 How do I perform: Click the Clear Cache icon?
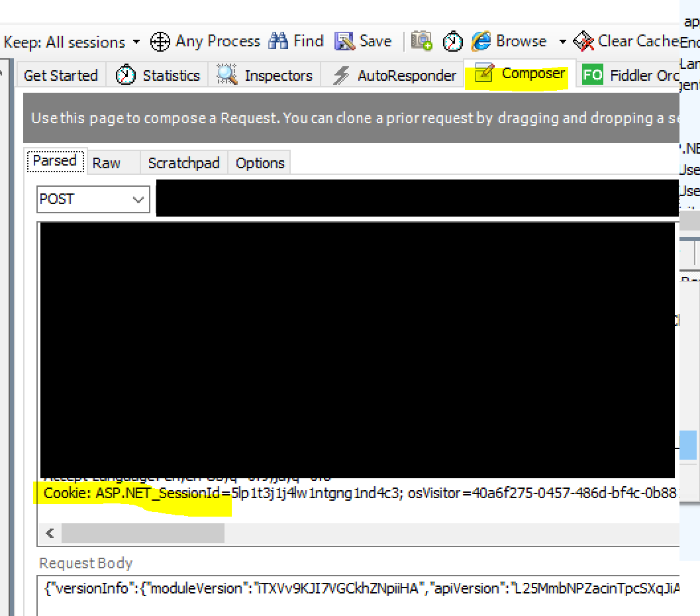pyautogui.click(x=583, y=41)
